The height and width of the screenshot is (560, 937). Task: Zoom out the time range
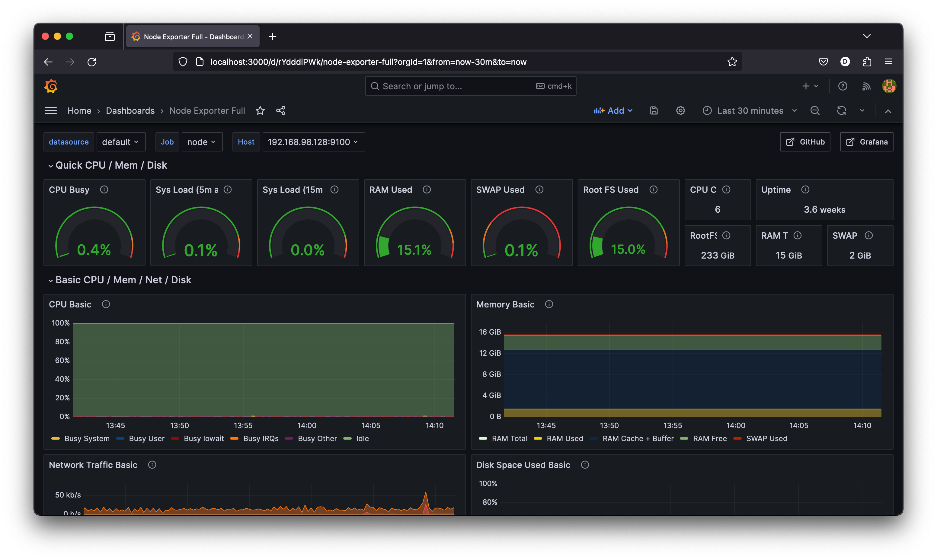pos(815,110)
